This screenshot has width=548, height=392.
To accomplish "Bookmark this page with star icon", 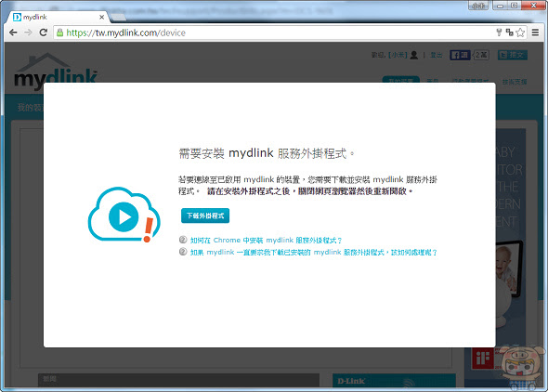I will (520, 33).
